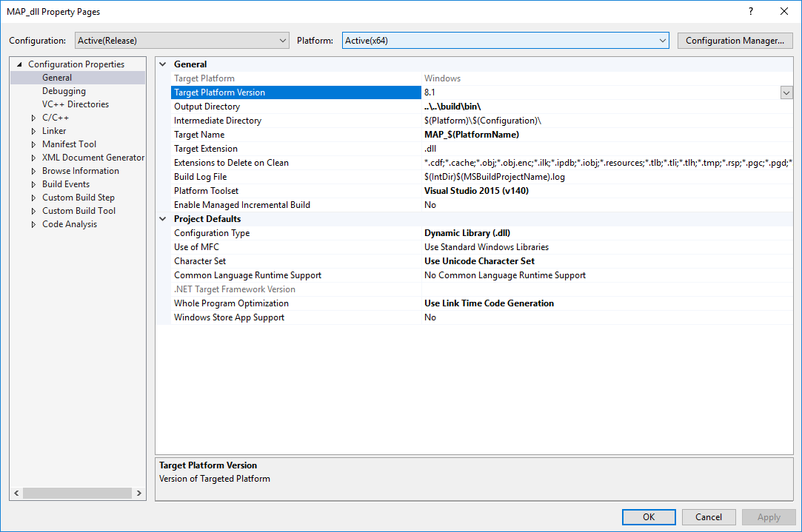This screenshot has height=532, width=802.
Task: Collapse the Project Defaults section
Action: pos(162,218)
